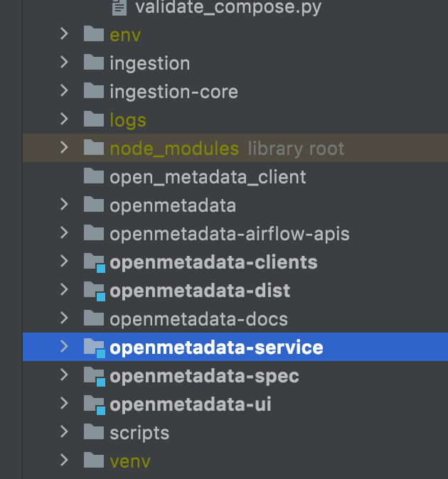
Task: Expand the env folder arrow
Action: click(64, 34)
